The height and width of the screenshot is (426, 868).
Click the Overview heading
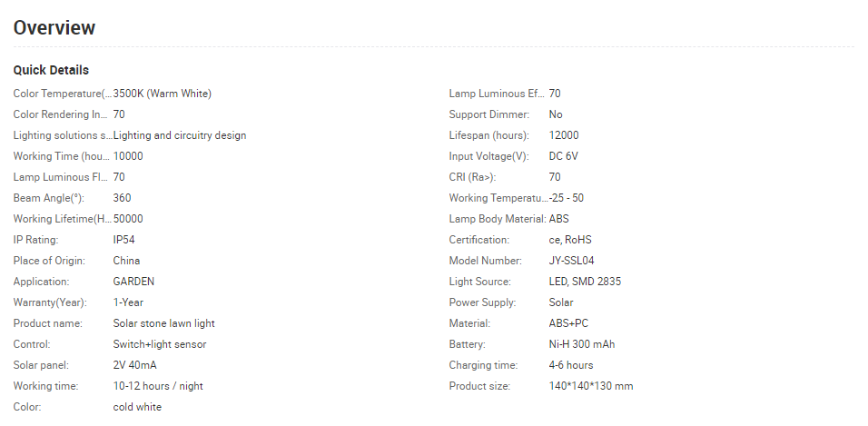tap(54, 28)
